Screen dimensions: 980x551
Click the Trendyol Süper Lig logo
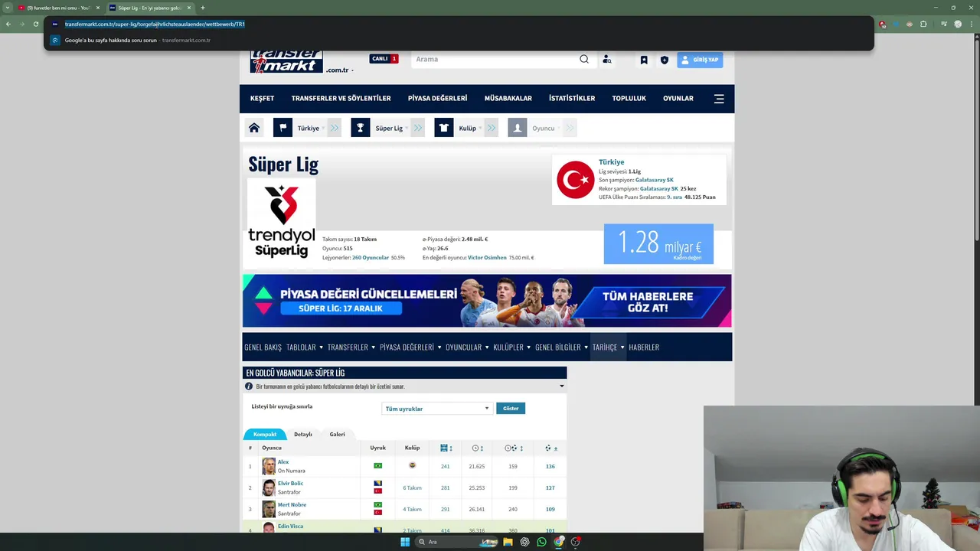pyautogui.click(x=281, y=221)
